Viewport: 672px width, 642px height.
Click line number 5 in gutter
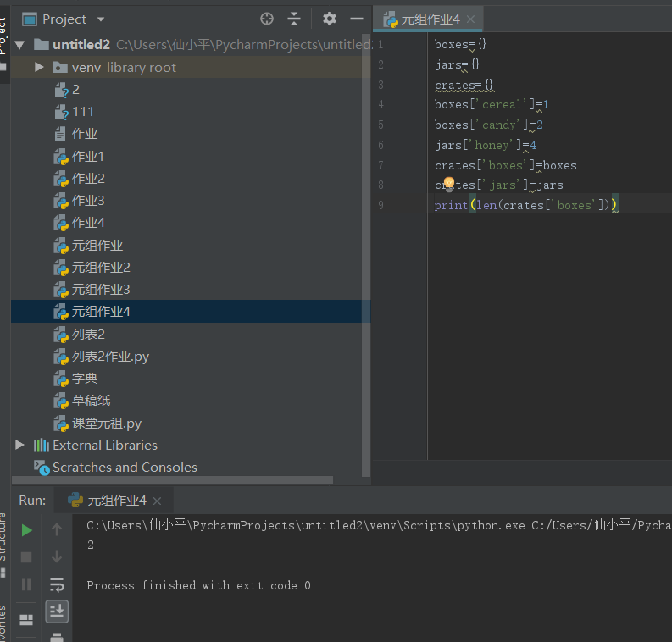(x=380, y=125)
